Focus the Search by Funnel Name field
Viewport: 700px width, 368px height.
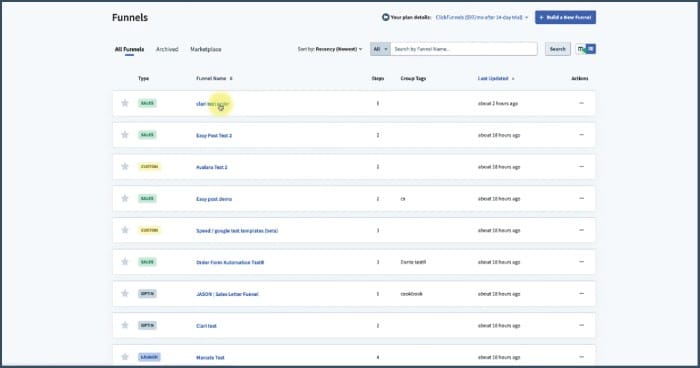(x=464, y=49)
